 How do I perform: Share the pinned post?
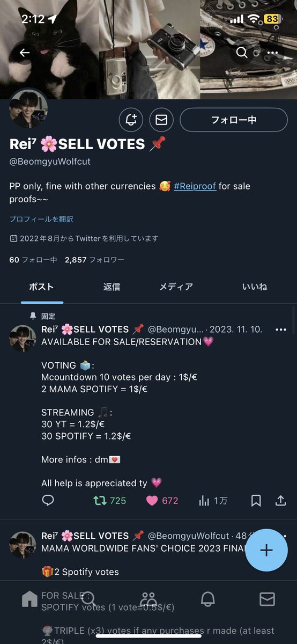[280, 501]
